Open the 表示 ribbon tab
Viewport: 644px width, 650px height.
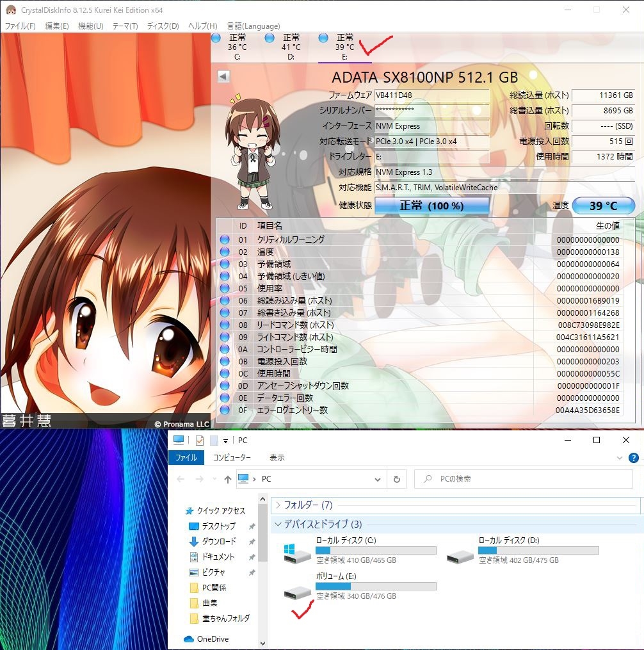coord(277,458)
